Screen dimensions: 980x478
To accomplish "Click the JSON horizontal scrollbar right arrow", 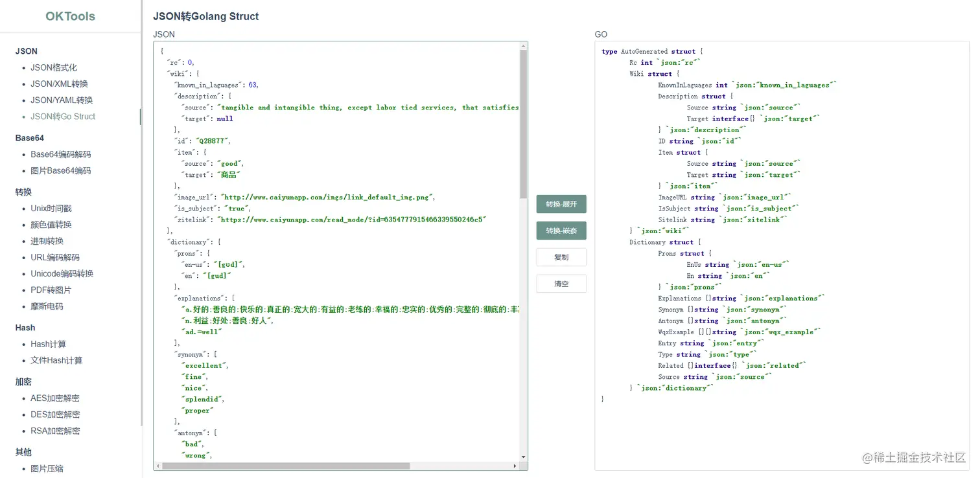I will click(515, 466).
